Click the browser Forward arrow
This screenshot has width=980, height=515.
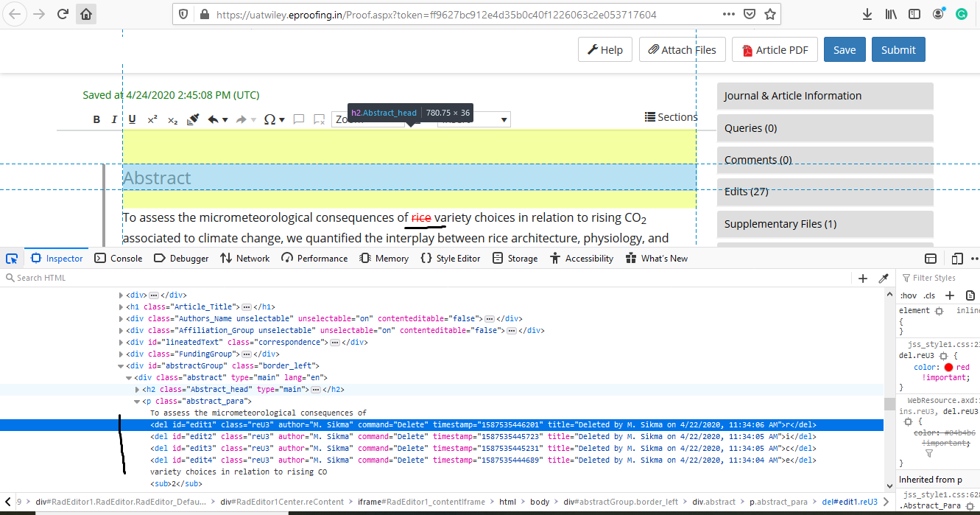39,14
